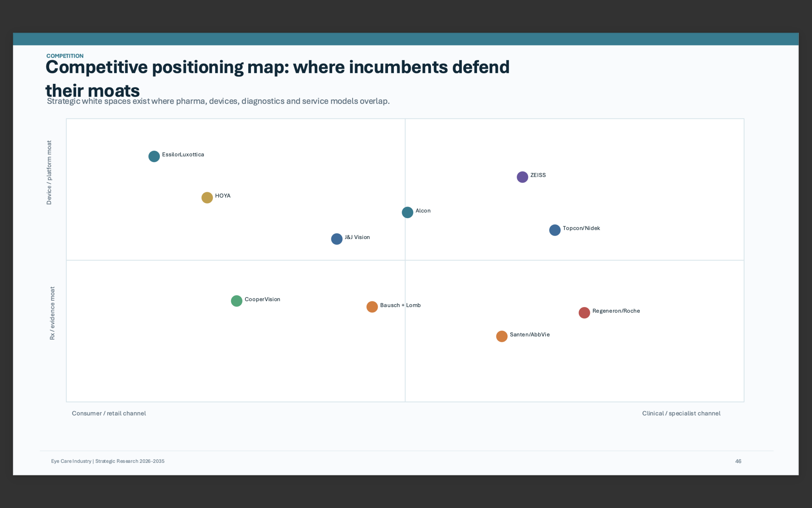The width and height of the screenshot is (812, 508).
Task: Click the Clinical / specialist channel axis label
Action: coord(681,413)
